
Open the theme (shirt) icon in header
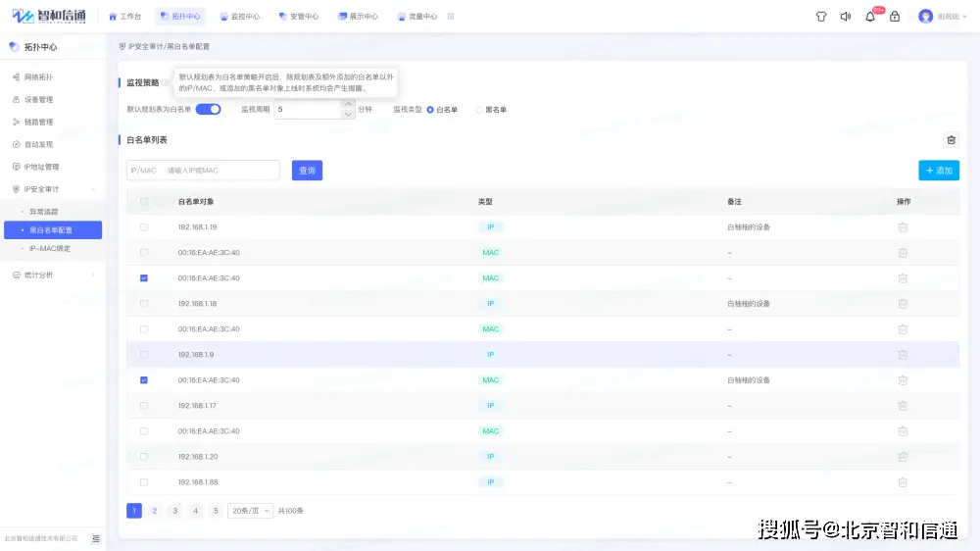point(821,17)
